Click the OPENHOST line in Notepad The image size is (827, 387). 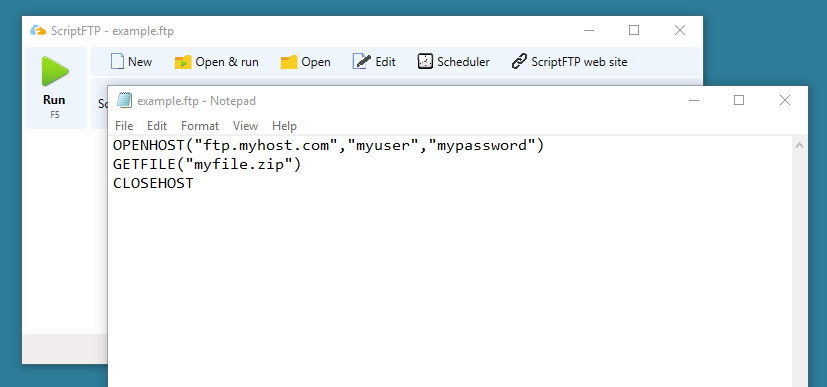pyautogui.click(x=328, y=145)
